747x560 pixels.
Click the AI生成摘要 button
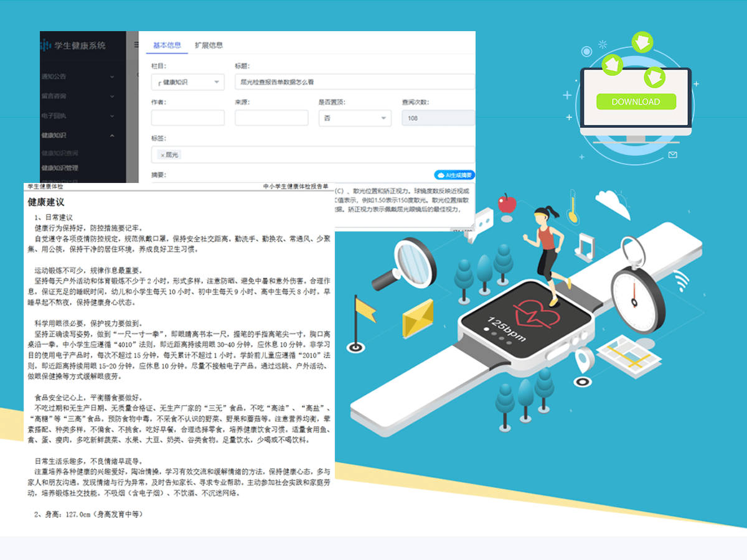454,175
